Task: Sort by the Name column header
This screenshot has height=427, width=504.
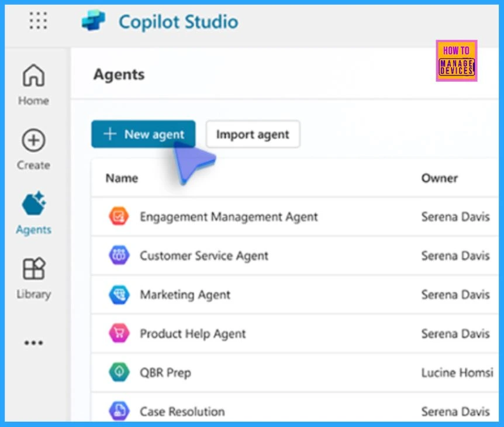Action: pyautogui.click(x=122, y=178)
